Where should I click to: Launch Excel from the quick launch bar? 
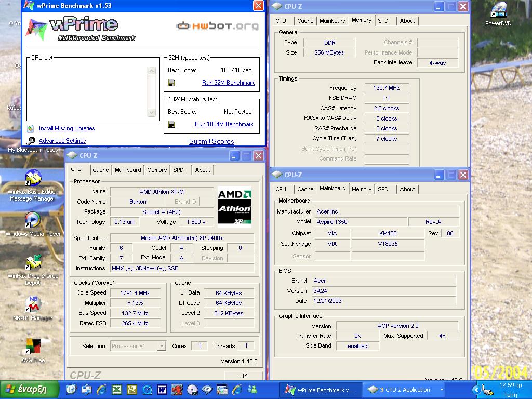[x=117, y=390]
